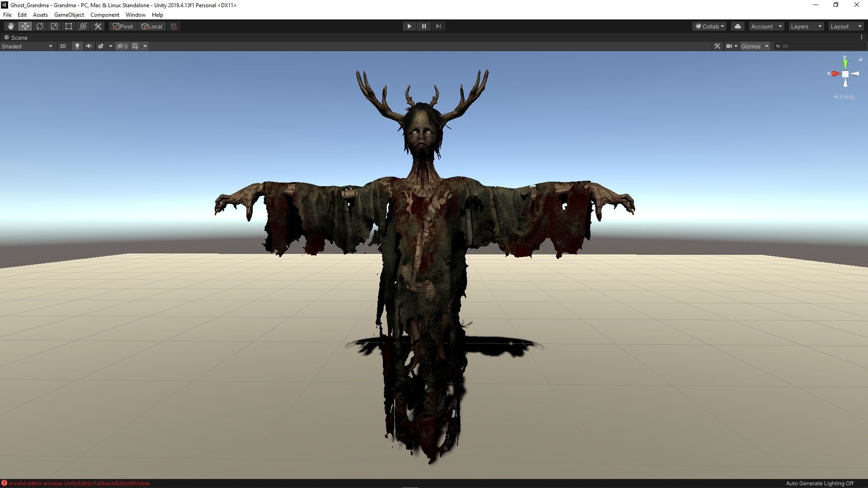Toggle hidden objects visibility counter

pyautogui.click(x=122, y=46)
